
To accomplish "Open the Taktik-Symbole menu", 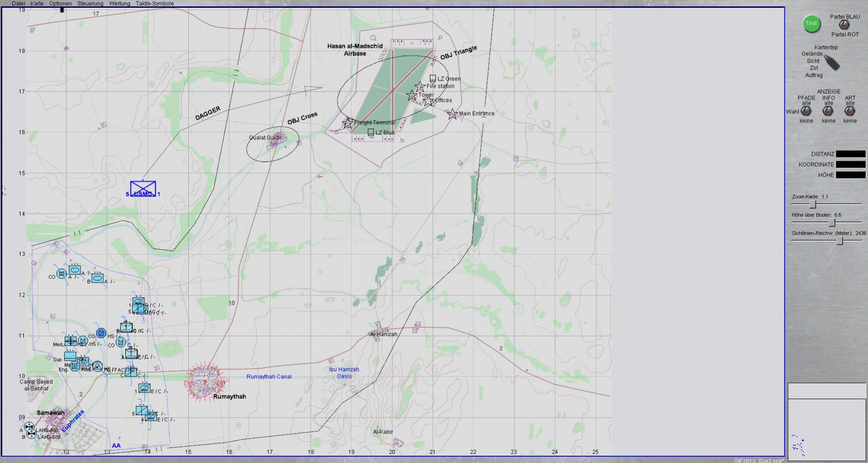I will point(154,4).
